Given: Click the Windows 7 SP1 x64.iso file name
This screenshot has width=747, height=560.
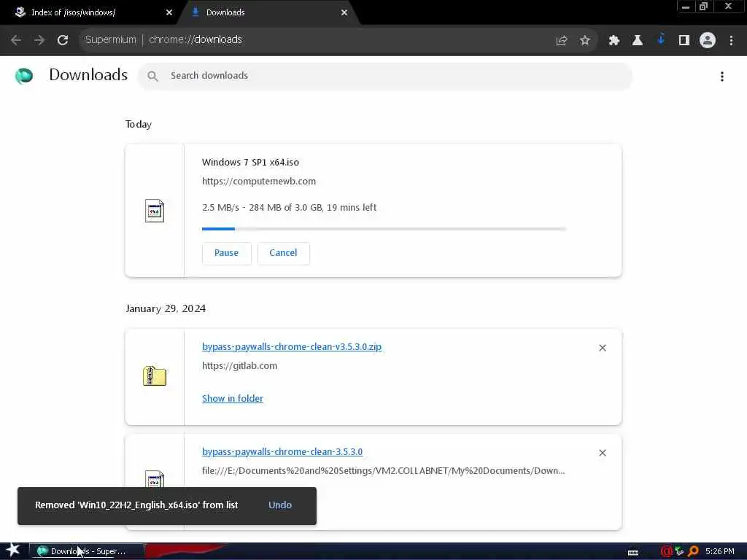Looking at the screenshot, I should tap(251, 163).
